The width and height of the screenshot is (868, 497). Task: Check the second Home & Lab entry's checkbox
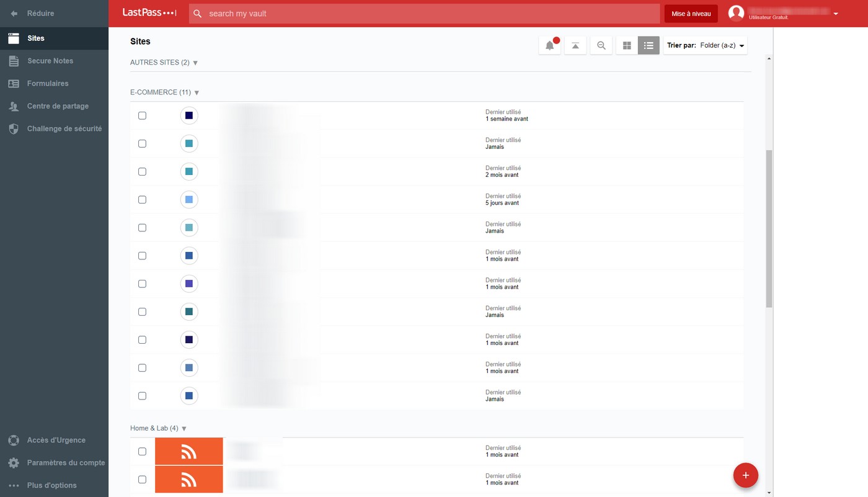coord(142,480)
